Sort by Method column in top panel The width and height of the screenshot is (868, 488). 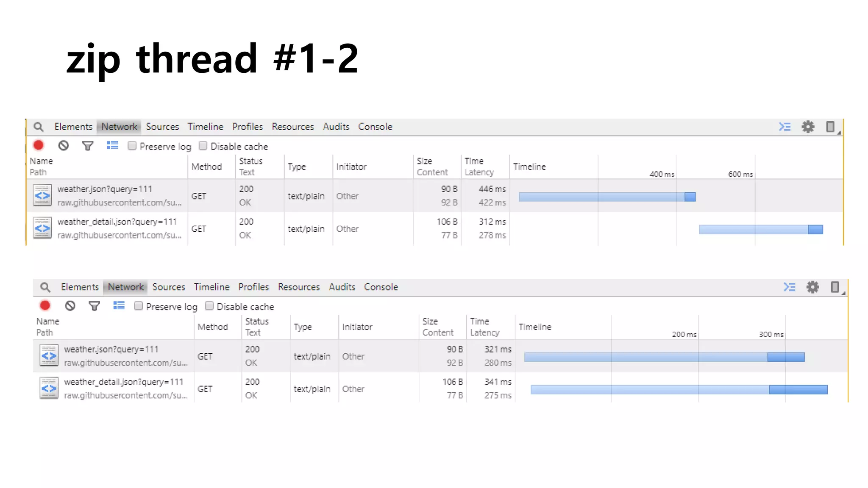(206, 166)
